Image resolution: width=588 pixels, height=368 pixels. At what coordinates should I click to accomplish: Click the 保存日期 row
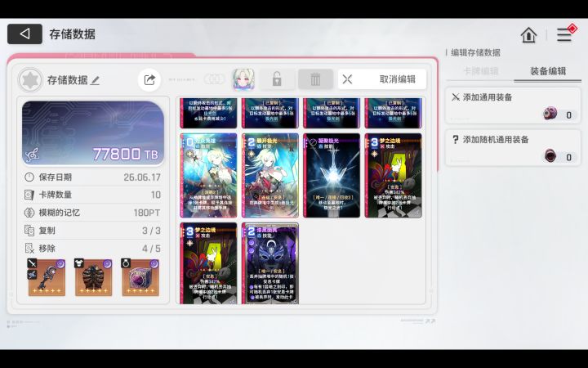(x=92, y=177)
